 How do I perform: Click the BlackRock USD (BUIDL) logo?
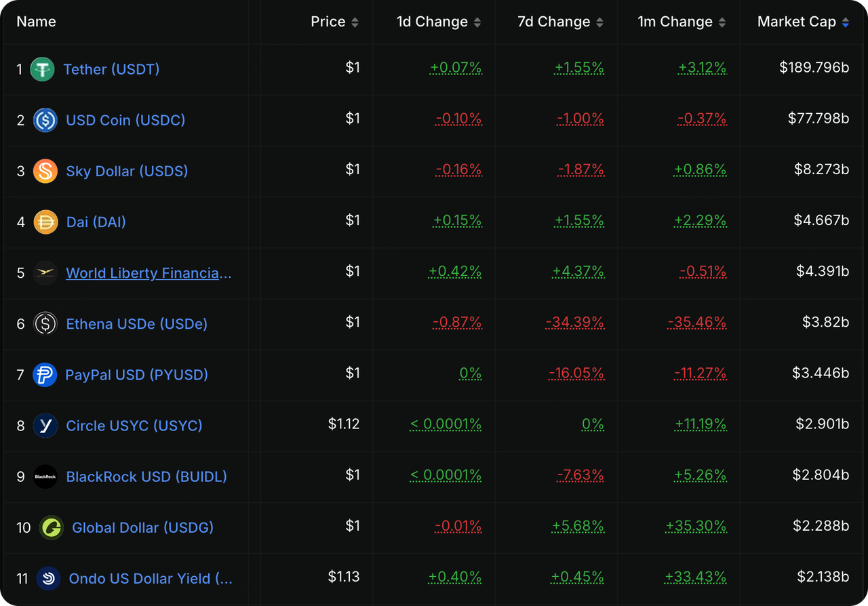click(x=45, y=477)
